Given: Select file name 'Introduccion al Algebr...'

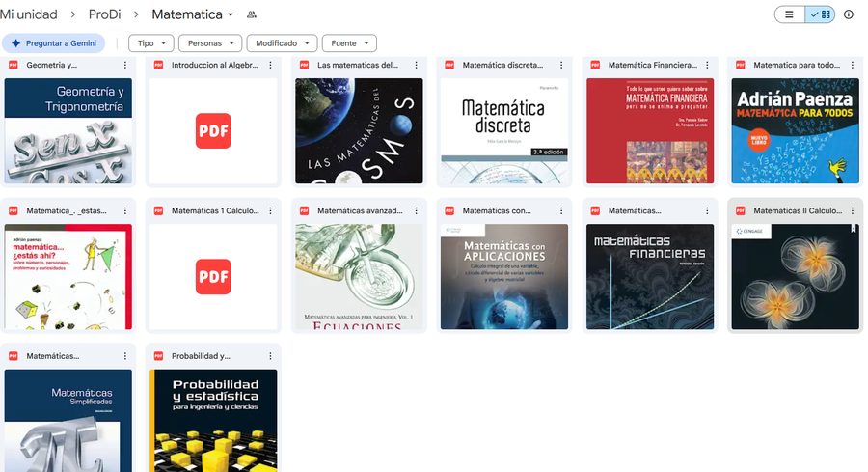Looking at the screenshot, I should coord(215,65).
